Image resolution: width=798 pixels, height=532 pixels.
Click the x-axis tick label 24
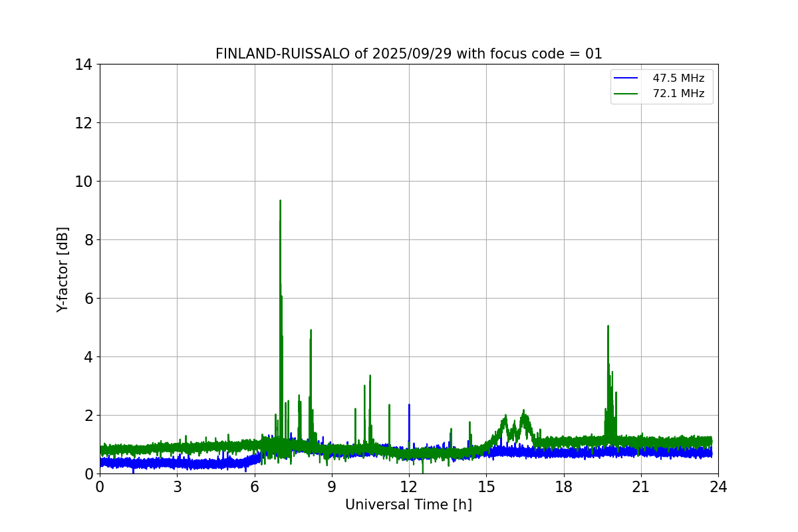tap(718, 487)
